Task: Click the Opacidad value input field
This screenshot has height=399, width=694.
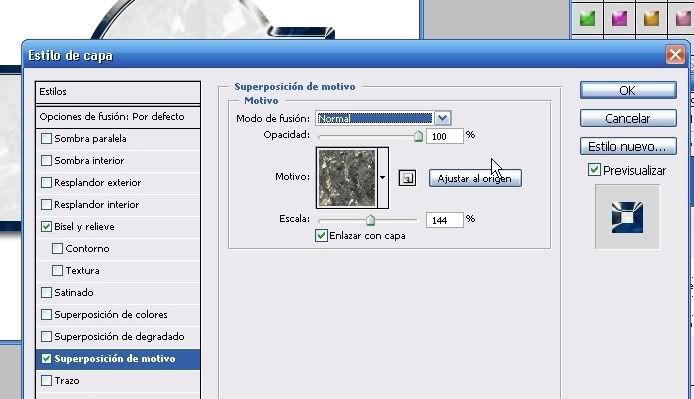Action: pos(444,136)
